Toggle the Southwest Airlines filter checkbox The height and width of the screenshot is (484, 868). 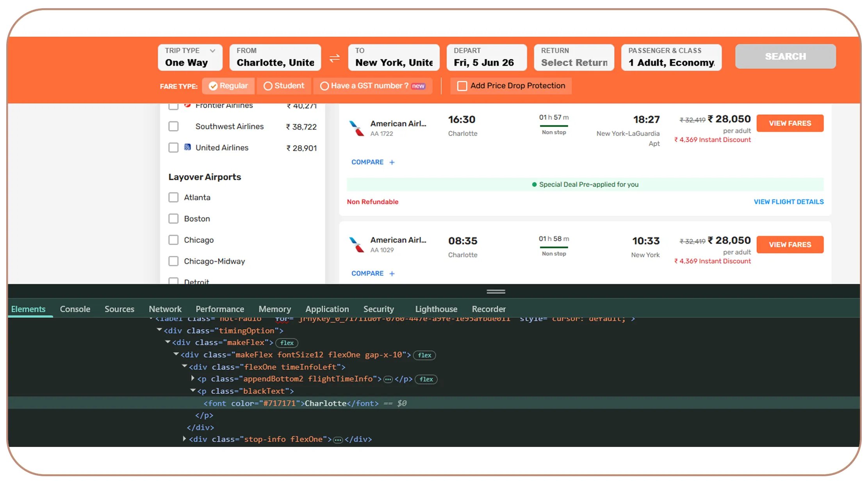click(x=173, y=126)
